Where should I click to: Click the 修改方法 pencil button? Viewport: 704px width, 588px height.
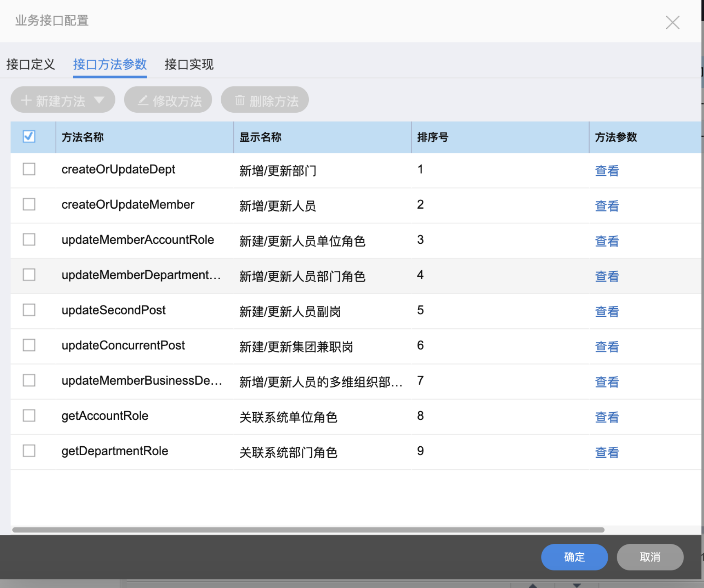(168, 100)
